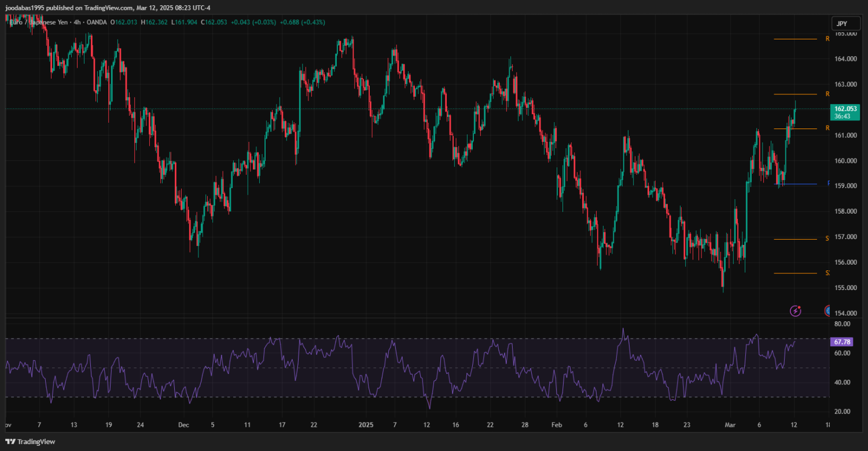Click the 164.000 price axis label
The width and height of the screenshot is (868, 451).
point(845,59)
